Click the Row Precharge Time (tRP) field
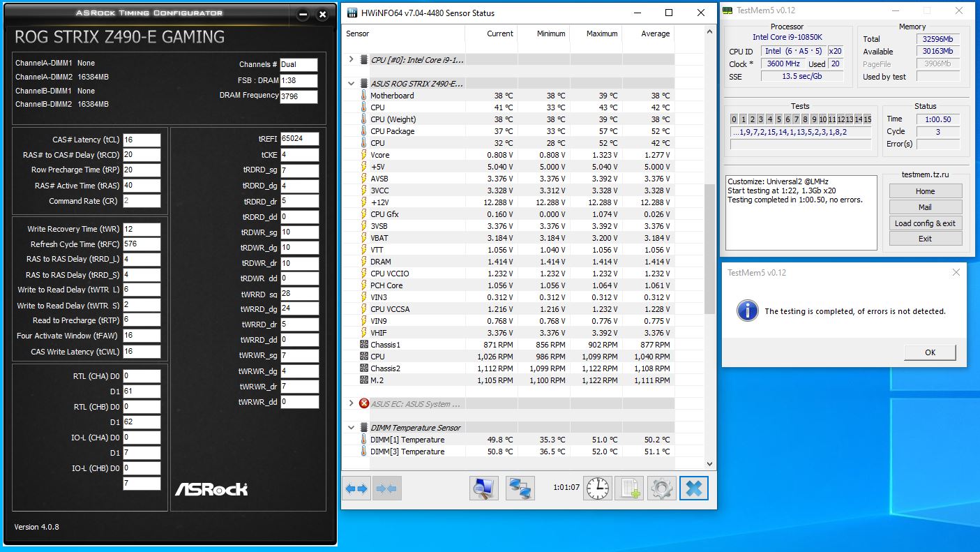980x552 pixels. click(142, 170)
